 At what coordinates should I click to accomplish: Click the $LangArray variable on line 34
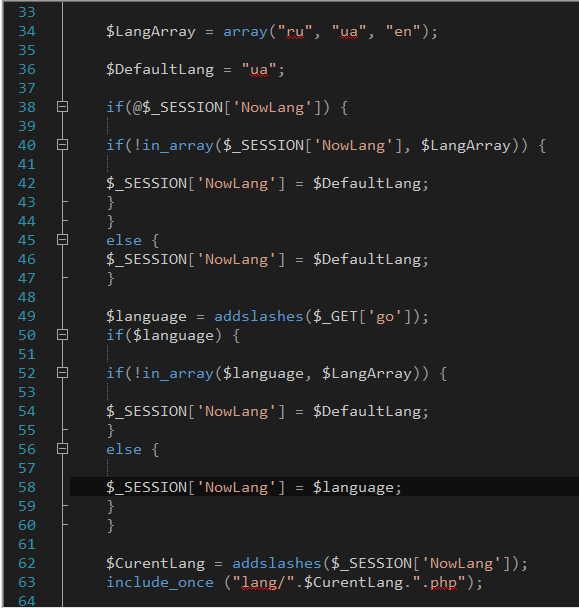(151, 32)
